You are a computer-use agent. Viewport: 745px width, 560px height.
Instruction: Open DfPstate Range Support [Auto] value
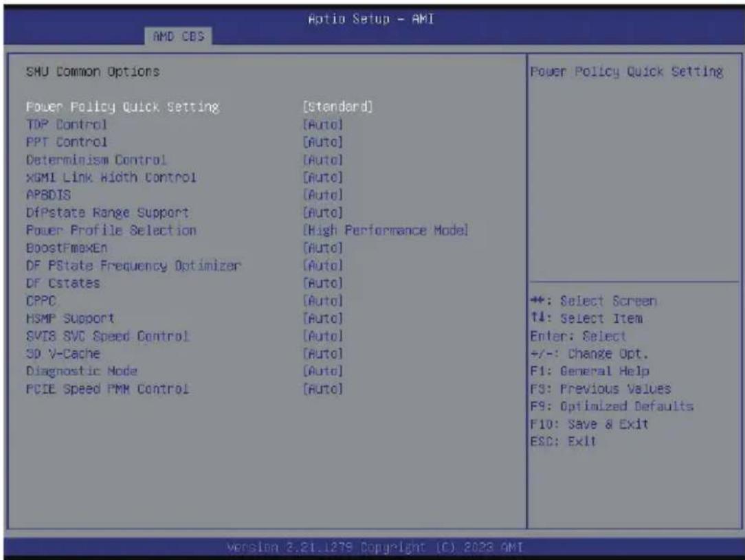click(322, 213)
